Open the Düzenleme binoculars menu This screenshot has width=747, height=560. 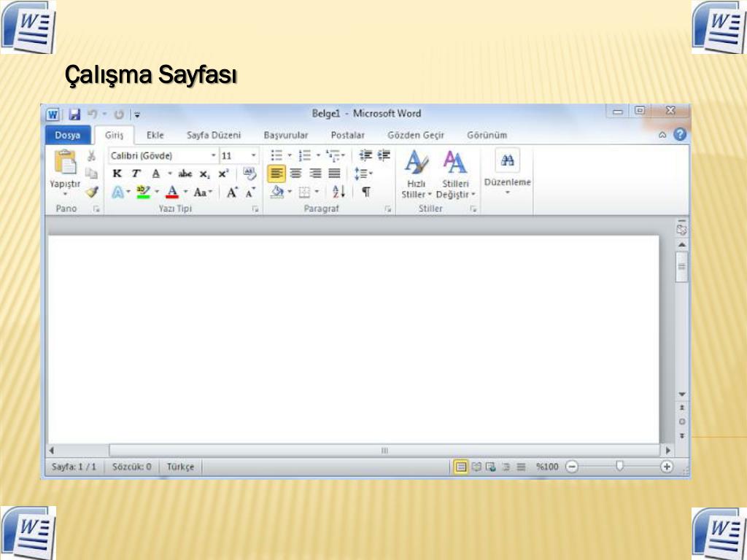(x=508, y=171)
